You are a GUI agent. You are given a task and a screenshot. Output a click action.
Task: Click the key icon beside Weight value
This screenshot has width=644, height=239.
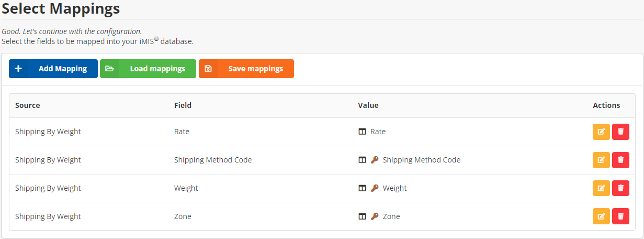tap(375, 188)
